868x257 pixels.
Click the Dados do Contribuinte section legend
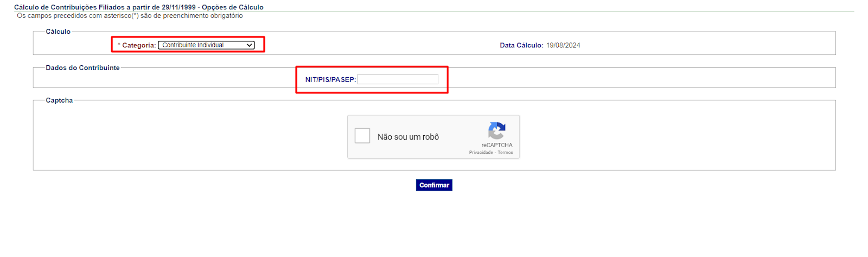pyautogui.click(x=82, y=68)
